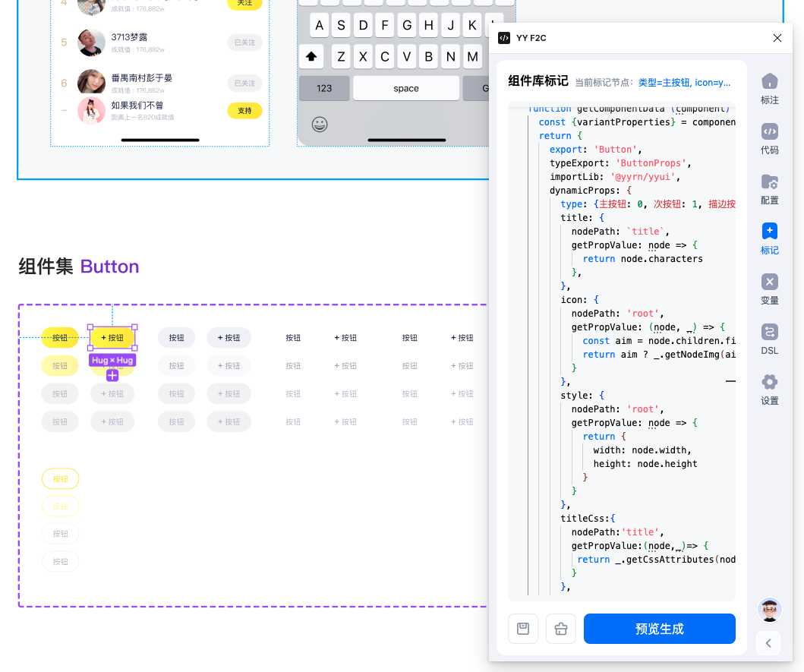Close the YY F2C plugin window
The image size is (804, 672).
(x=777, y=38)
